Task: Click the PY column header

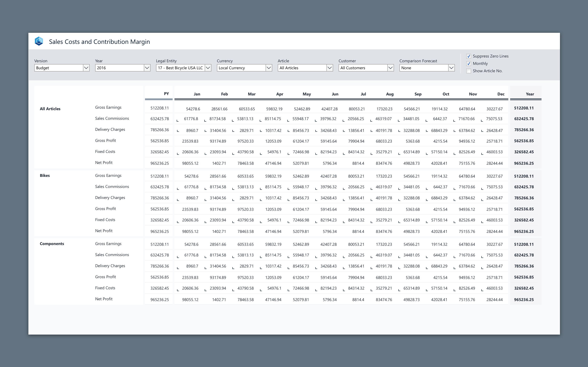Action: [166, 94]
